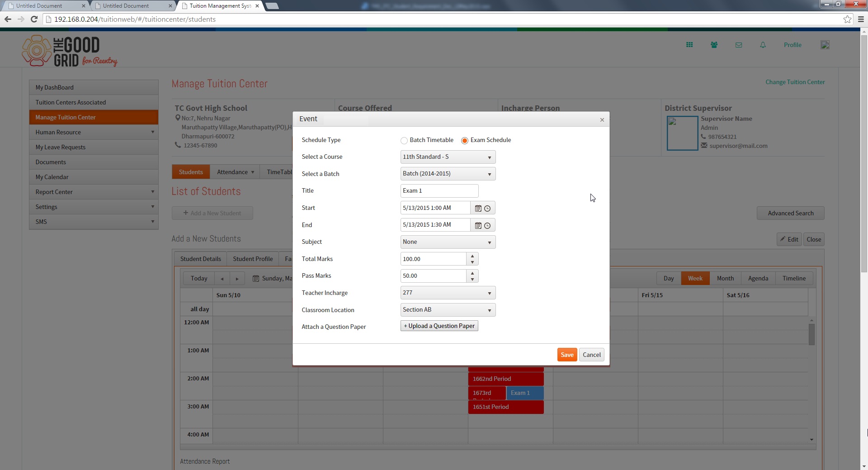Open the users group icon in header

[714, 45]
